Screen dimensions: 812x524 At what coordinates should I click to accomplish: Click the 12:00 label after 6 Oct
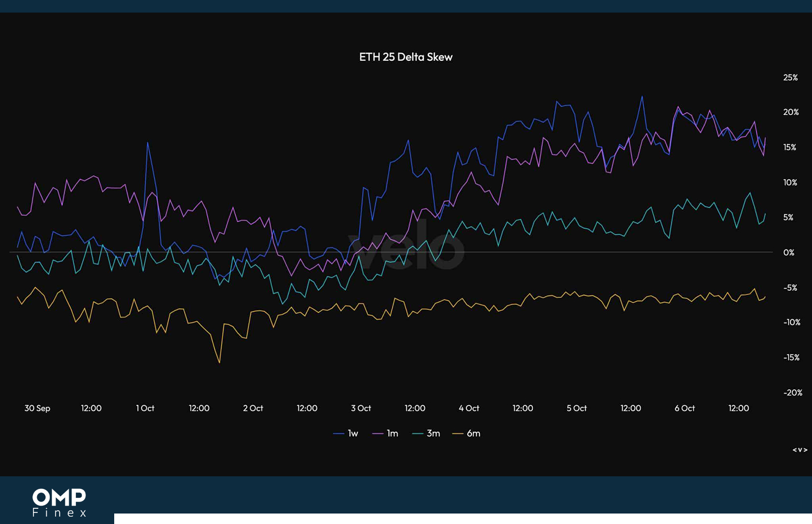(x=739, y=408)
